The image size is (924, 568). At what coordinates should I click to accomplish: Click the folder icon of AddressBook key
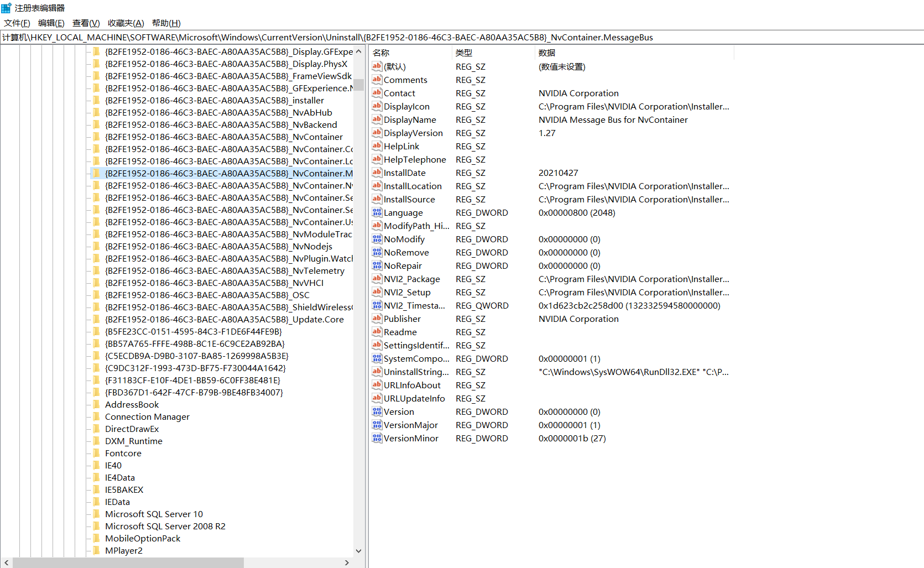(96, 404)
